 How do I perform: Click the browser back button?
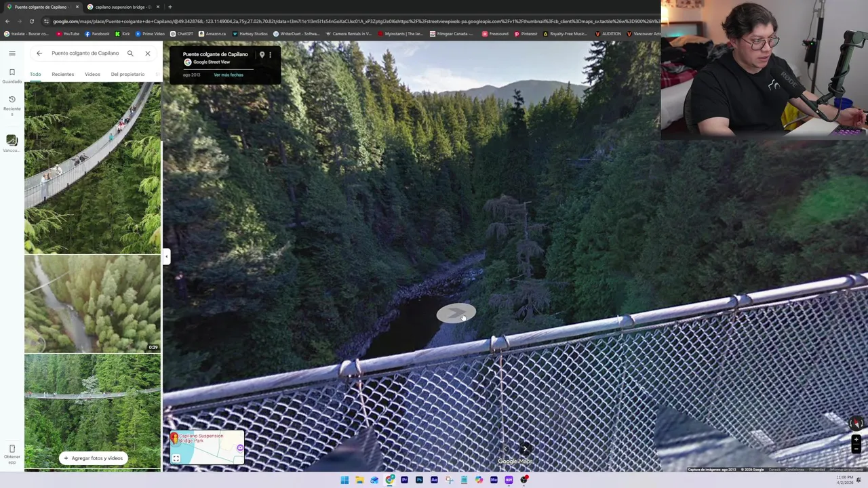coord(7,21)
